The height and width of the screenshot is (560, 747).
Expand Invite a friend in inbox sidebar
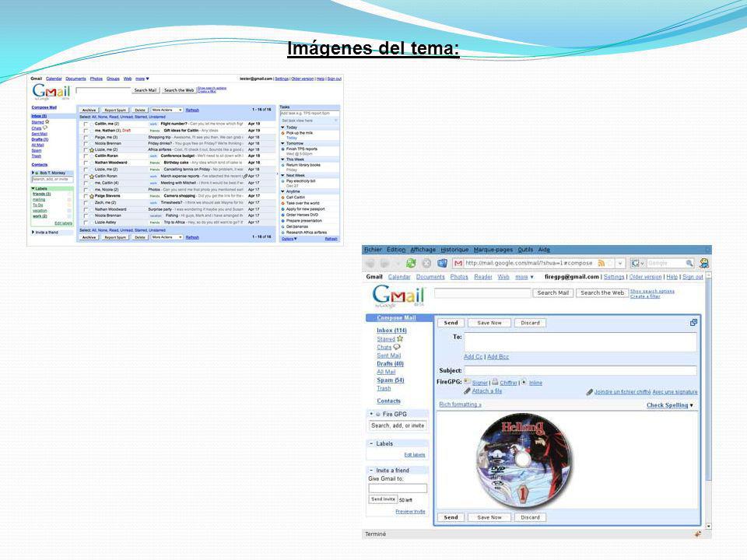coord(33,233)
